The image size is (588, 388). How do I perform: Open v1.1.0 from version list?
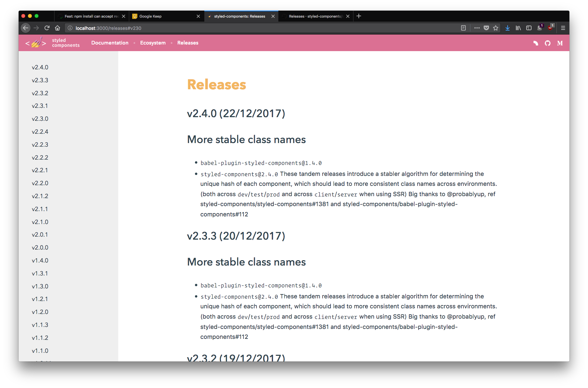click(x=40, y=351)
